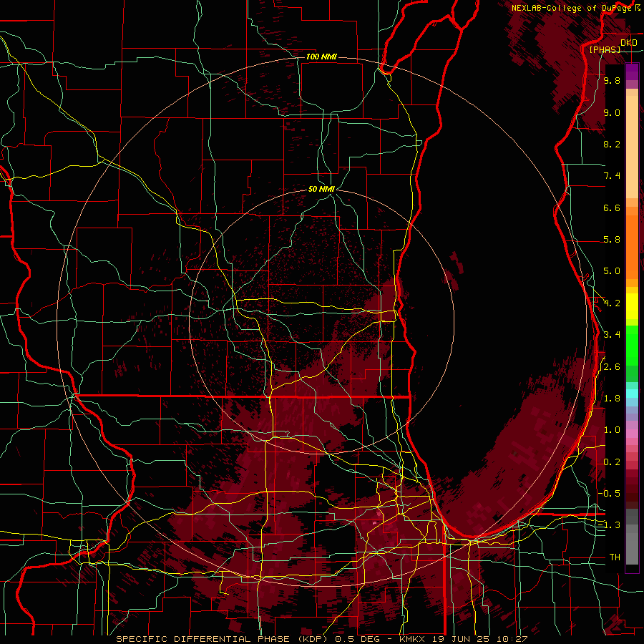Click the KMKX station identifier in caption
This screenshot has width=644, height=644.
413,639
